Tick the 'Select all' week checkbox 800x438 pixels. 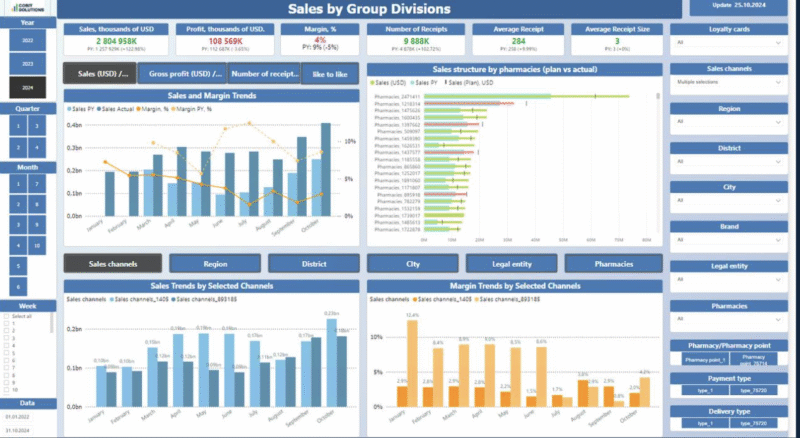[x=8, y=315]
